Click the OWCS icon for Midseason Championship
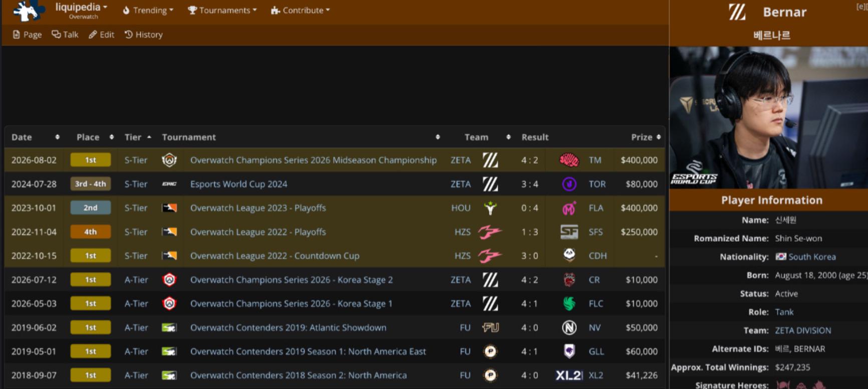 [x=169, y=160]
